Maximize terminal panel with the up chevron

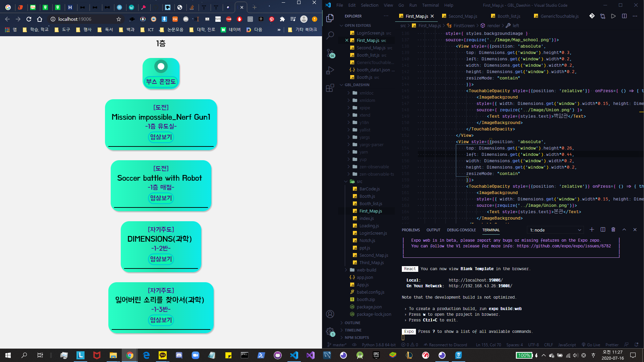[624, 230]
